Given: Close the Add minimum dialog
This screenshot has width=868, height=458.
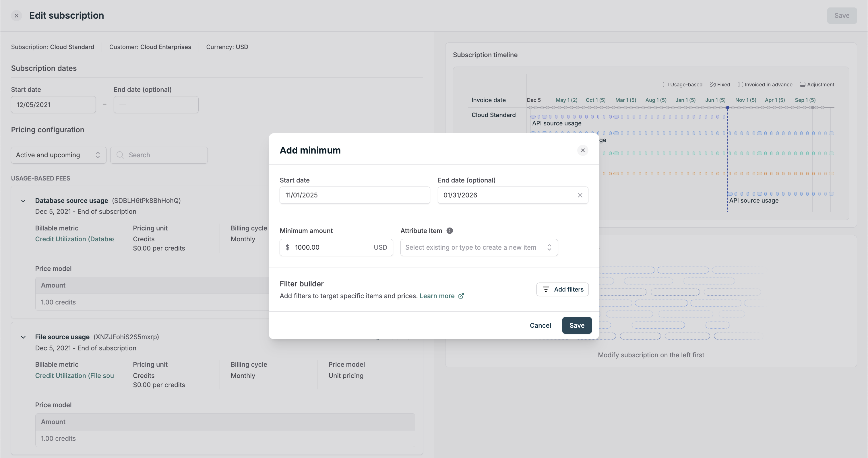Looking at the screenshot, I should point(583,150).
